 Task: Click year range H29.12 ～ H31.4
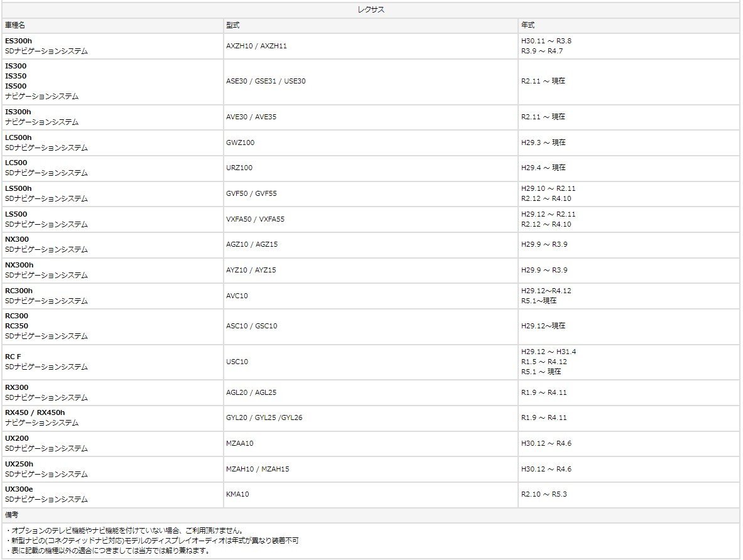click(x=549, y=352)
